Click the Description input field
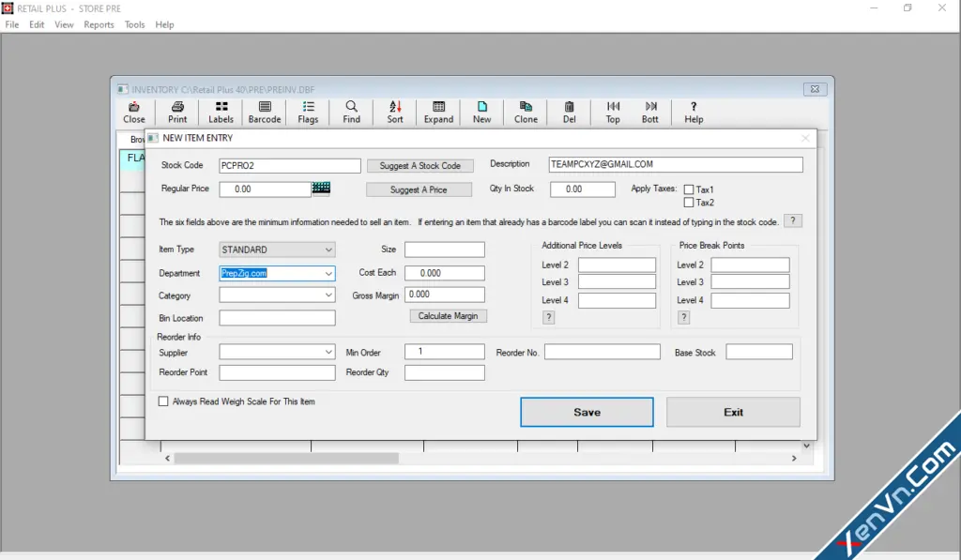 click(676, 164)
